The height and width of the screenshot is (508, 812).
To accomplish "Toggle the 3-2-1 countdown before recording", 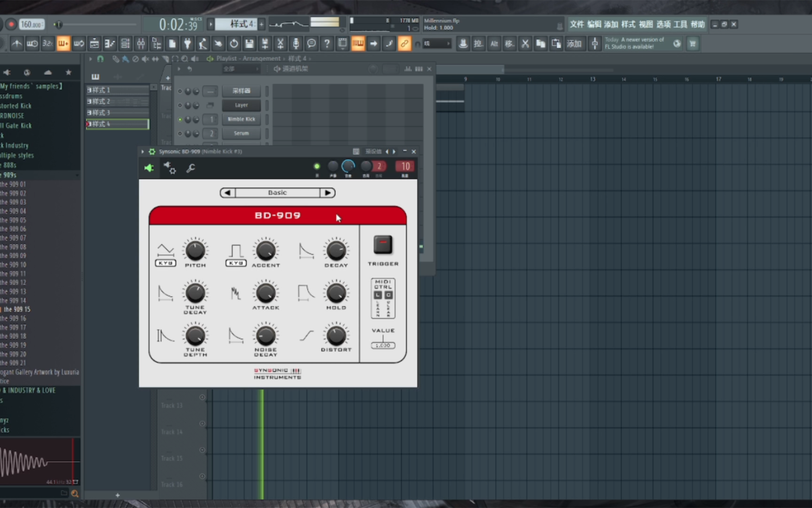I will (47, 44).
